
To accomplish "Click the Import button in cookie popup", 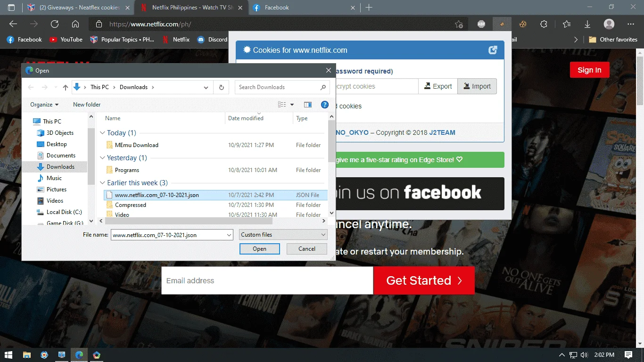I will point(477,86).
